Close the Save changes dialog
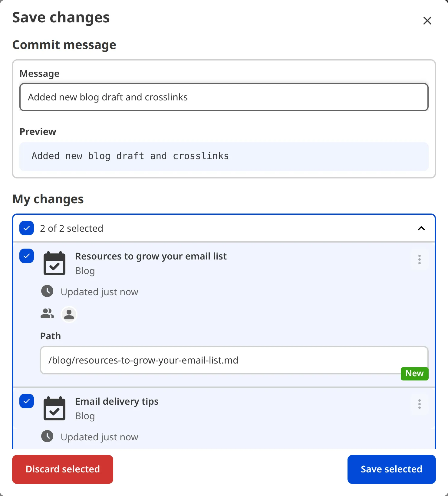This screenshot has width=448, height=496. coord(427,21)
